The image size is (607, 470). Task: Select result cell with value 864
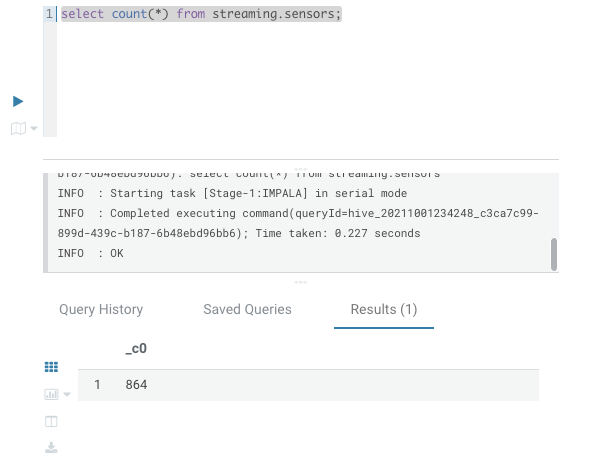pos(136,385)
